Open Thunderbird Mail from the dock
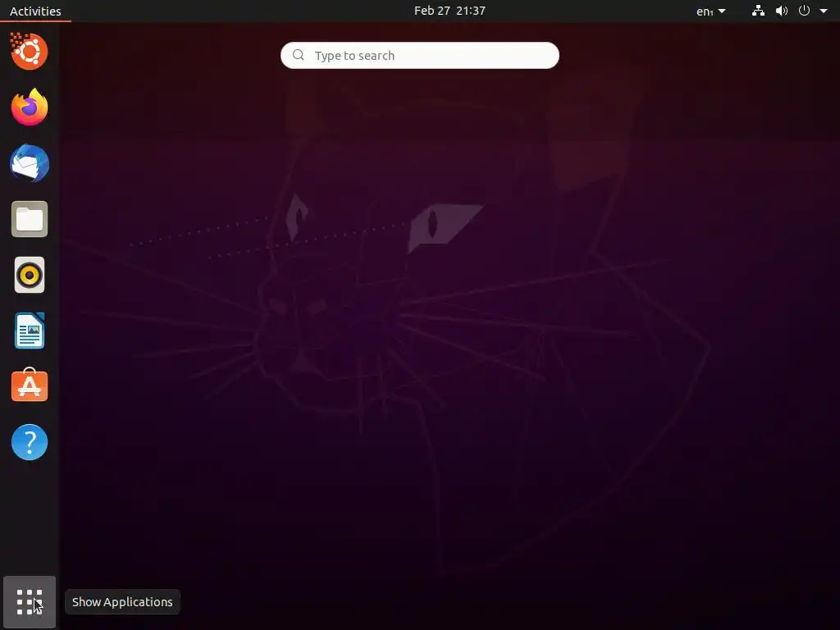This screenshot has height=630, width=840. tap(30, 163)
